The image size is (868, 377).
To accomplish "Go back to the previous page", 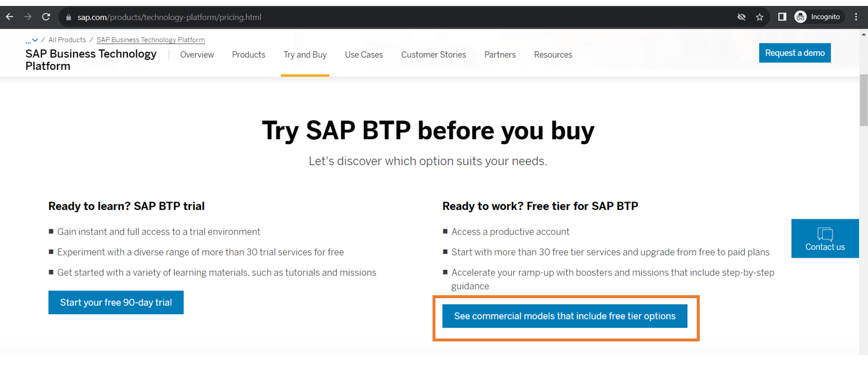I will 9,17.
